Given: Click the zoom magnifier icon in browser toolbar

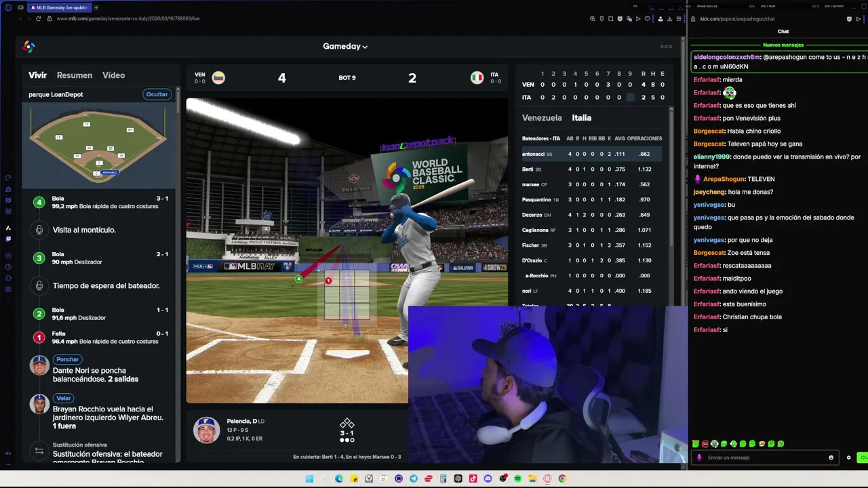Looking at the screenshot, I should tap(592, 19).
